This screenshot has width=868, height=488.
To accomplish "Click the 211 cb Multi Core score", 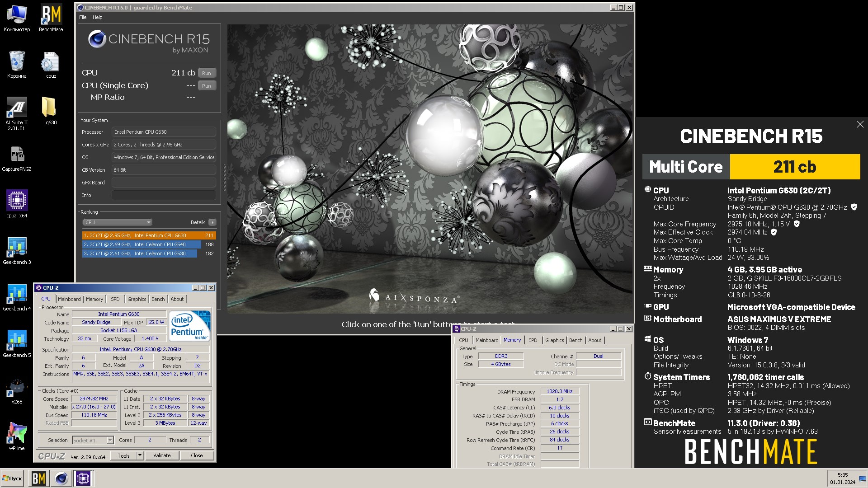I will pos(795,167).
